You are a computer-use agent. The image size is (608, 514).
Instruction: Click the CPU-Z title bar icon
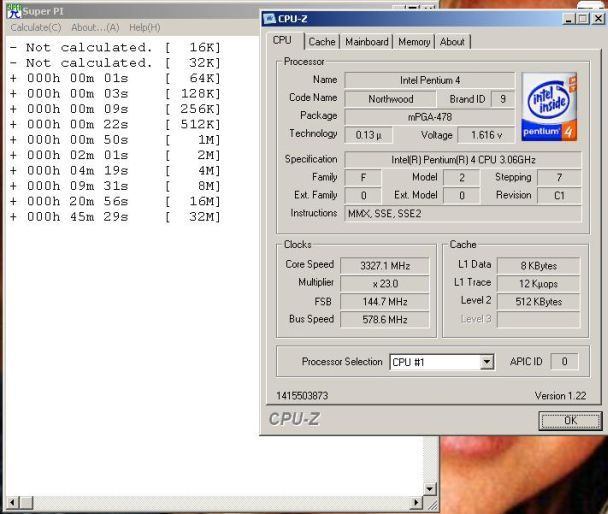269,18
